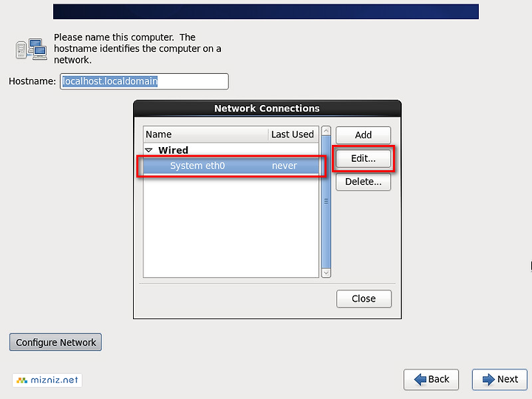Click the Hostname input field
This screenshot has width=532, height=399.
coord(144,81)
